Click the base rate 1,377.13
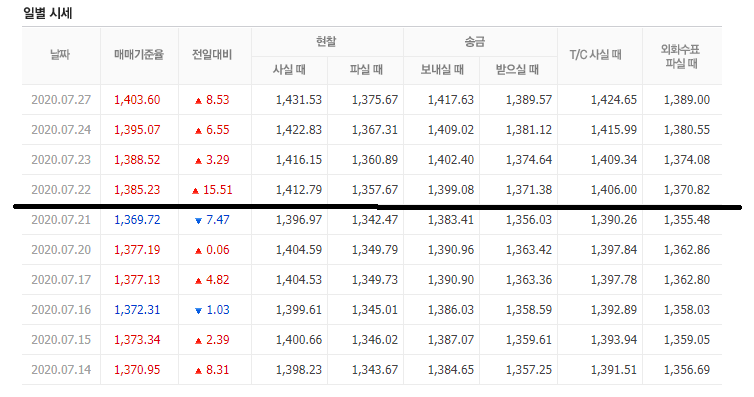The height and width of the screenshot is (397, 754). coord(137,280)
